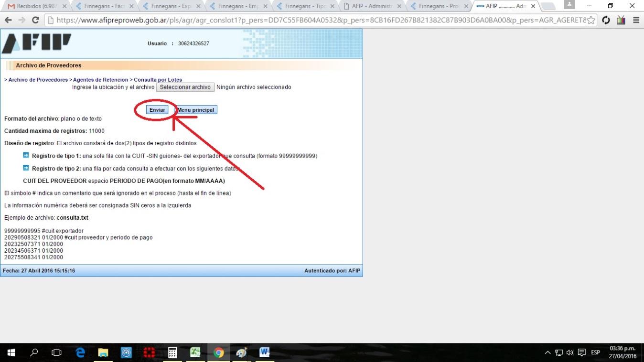Open Word from the taskbar

tap(265, 352)
